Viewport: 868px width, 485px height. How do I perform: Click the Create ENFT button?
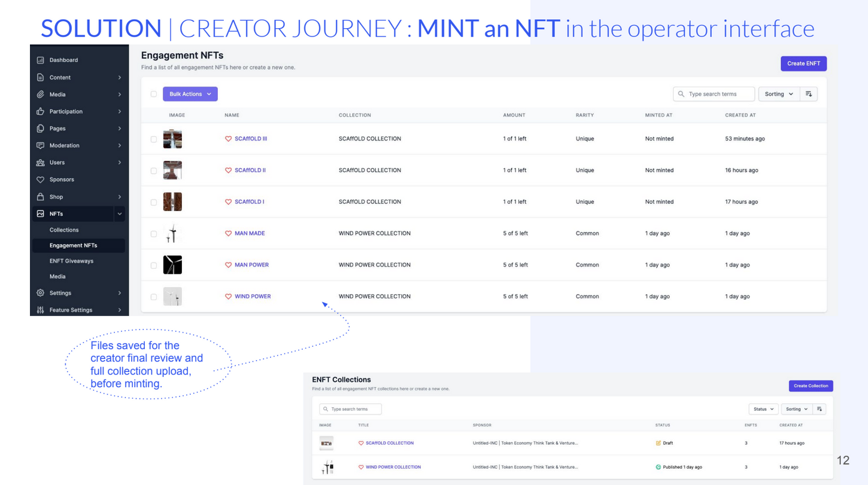[803, 63]
